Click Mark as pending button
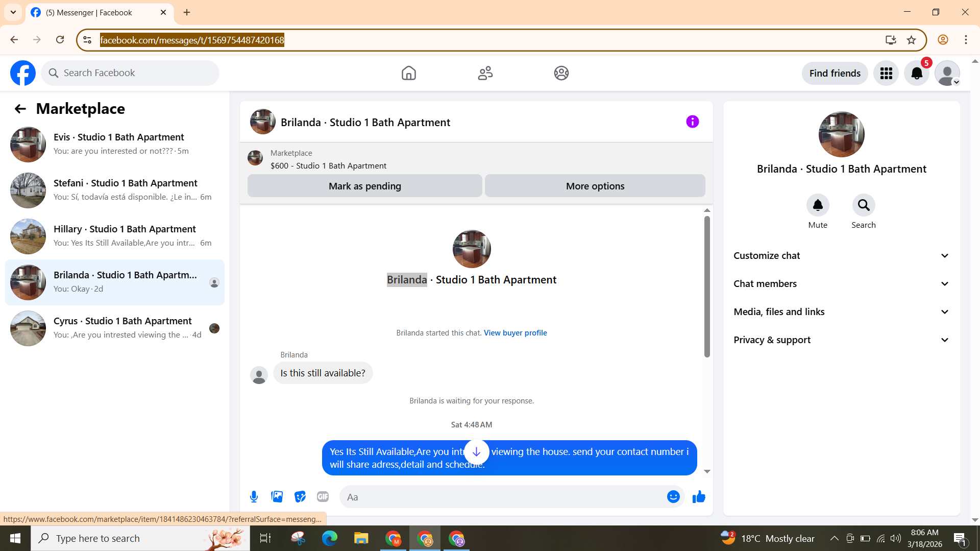The width and height of the screenshot is (980, 551). pos(365,186)
